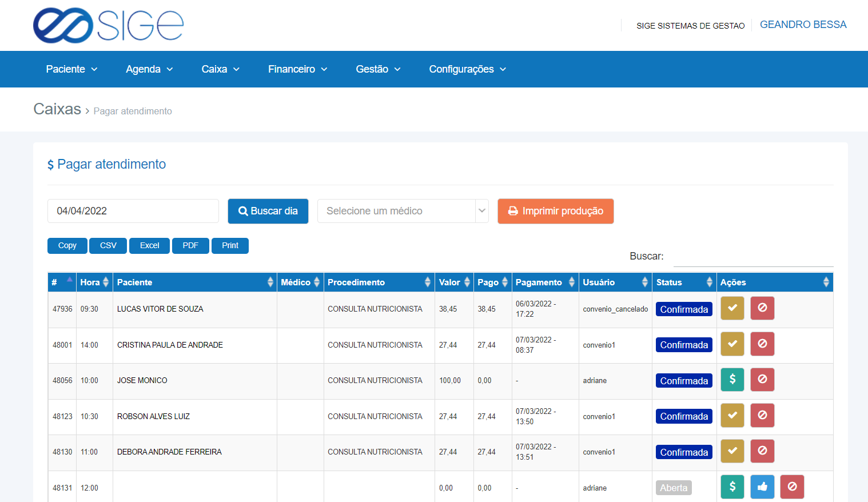This screenshot has width=868, height=502.
Task: Cancel appointment for LUCAS VITOR DE SOUZA
Action: click(x=762, y=308)
